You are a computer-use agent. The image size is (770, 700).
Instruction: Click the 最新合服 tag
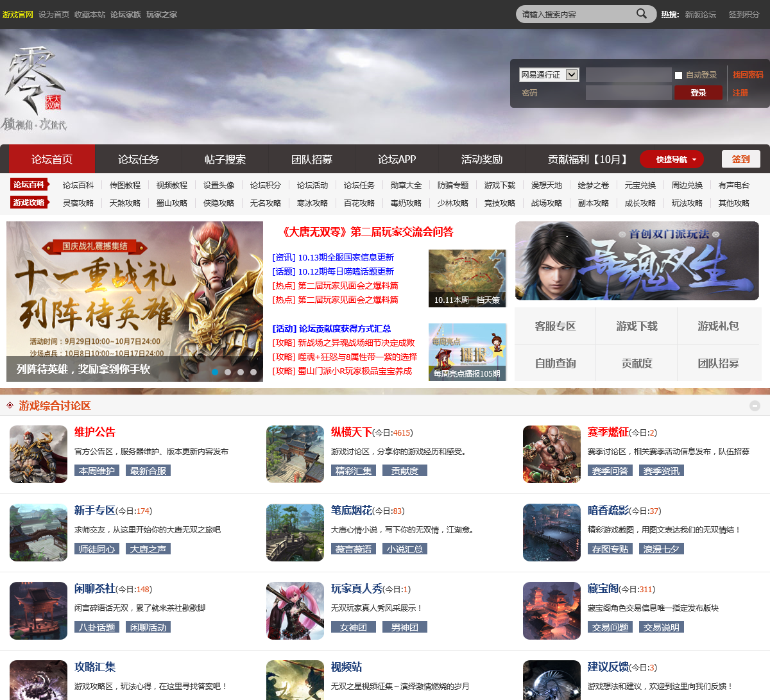148,471
